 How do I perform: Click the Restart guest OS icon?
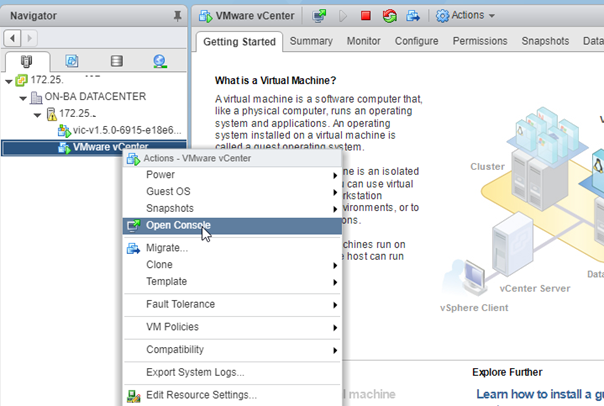tap(389, 16)
